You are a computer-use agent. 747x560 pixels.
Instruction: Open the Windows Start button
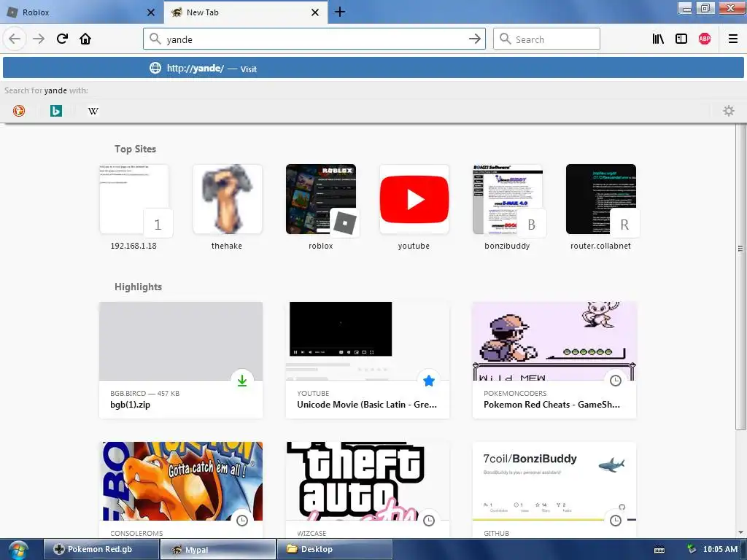(18, 550)
